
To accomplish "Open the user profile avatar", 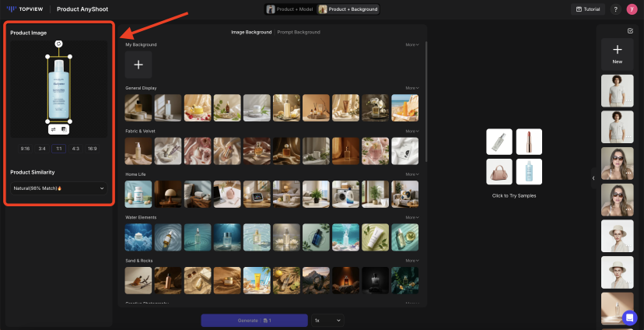I will pyautogui.click(x=630, y=9).
